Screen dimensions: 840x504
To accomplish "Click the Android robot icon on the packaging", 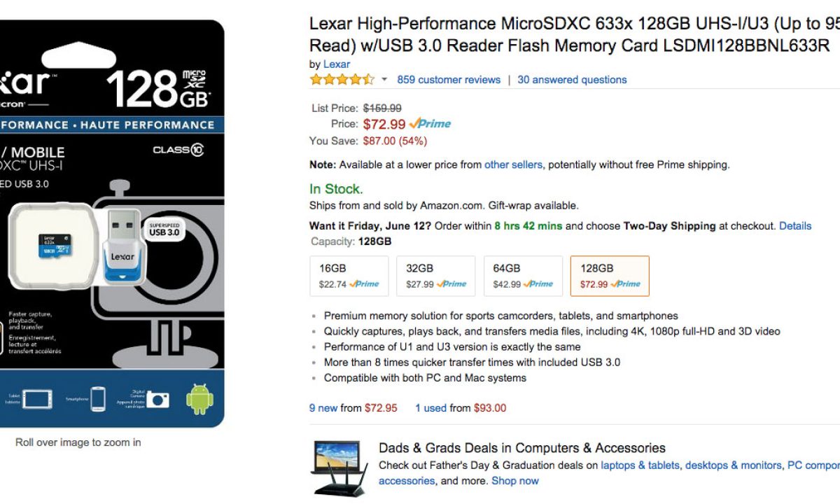I will pyautogui.click(x=199, y=399).
